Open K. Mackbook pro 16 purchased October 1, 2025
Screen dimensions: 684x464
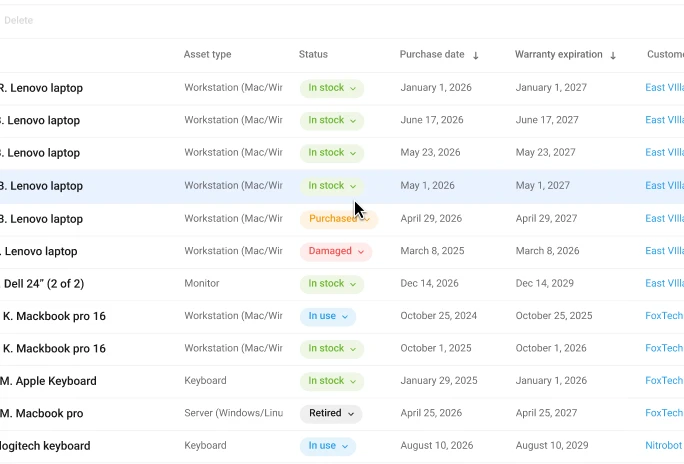(x=54, y=349)
